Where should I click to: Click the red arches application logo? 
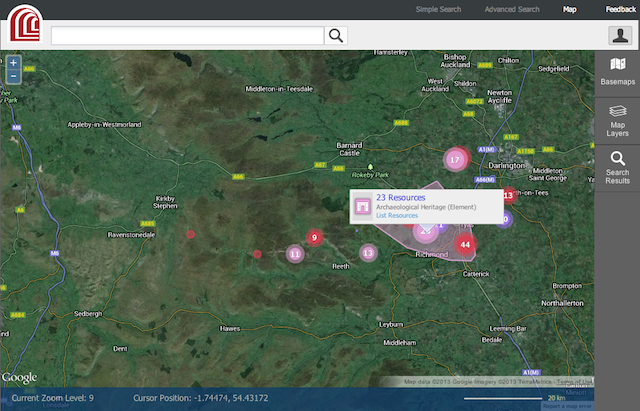pyautogui.click(x=25, y=24)
